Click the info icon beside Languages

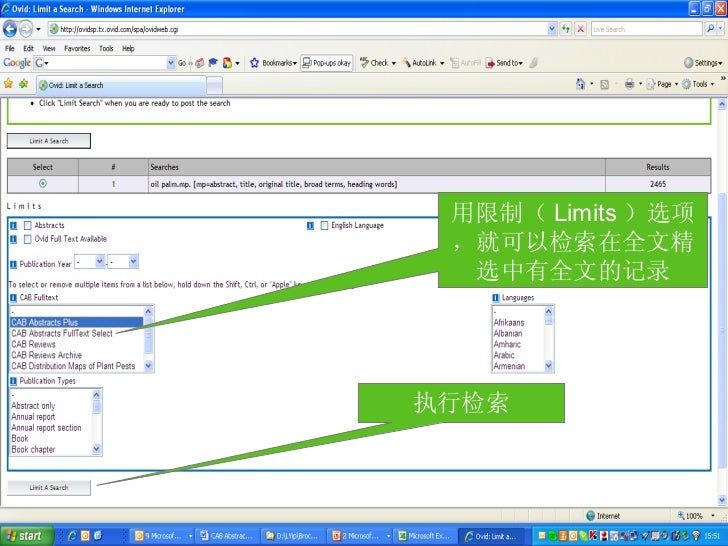point(495,298)
